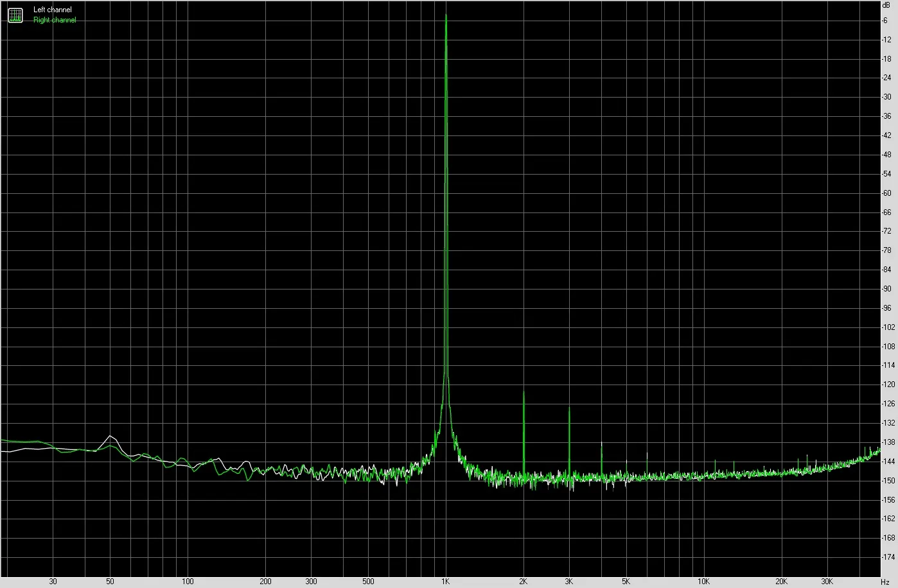Click the 'Hz' unit label
This screenshot has width=898, height=588.
(x=885, y=582)
